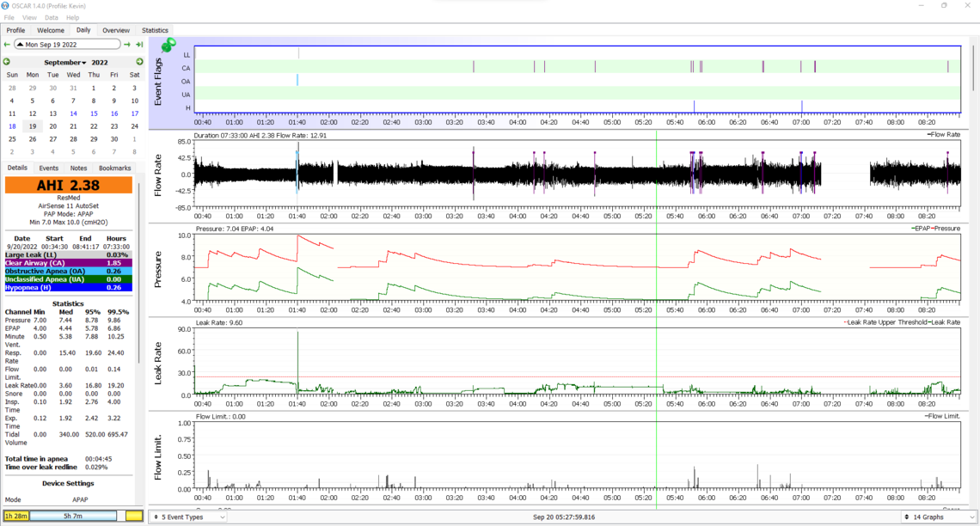
Task: Select the 5h 7m session segment
Action: click(72, 516)
